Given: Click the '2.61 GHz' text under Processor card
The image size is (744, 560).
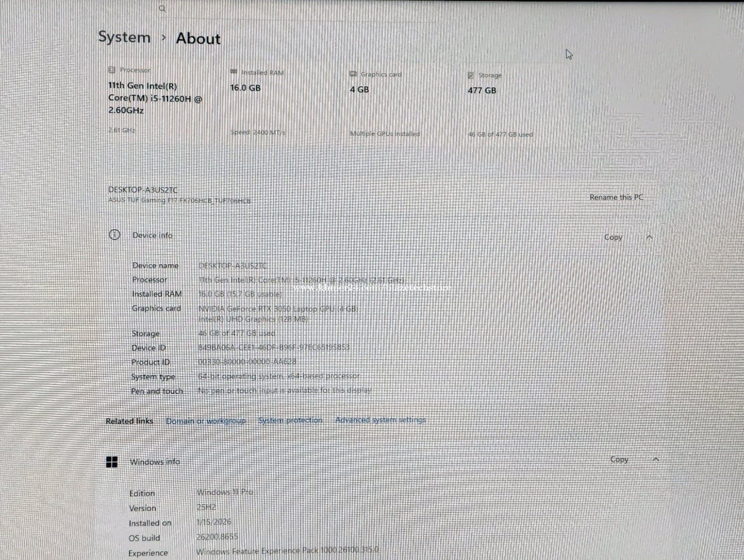Looking at the screenshot, I should point(122,130).
